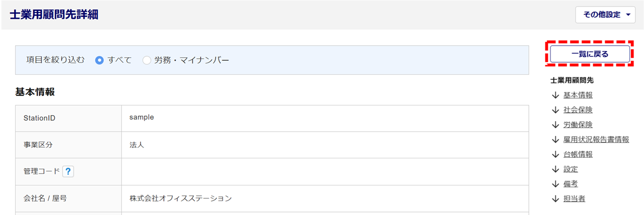
Task: Click the down arrow next to 設定
Action: coord(555,169)
